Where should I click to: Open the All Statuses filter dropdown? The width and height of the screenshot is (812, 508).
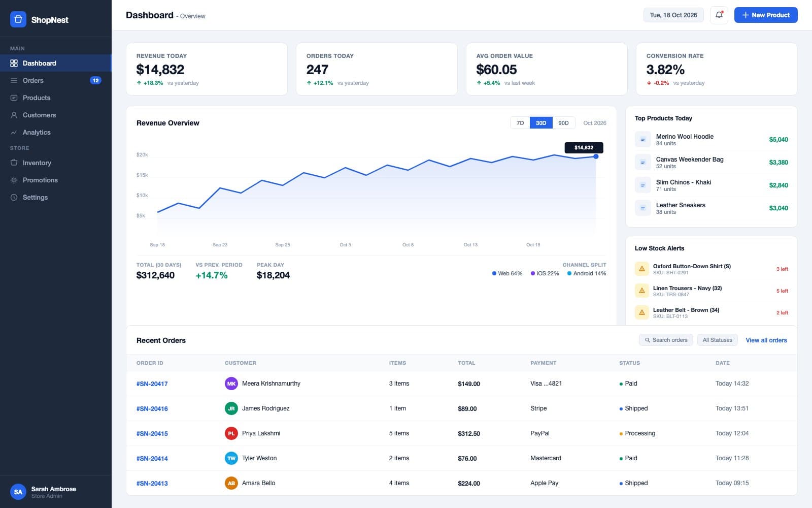[718, 340]
